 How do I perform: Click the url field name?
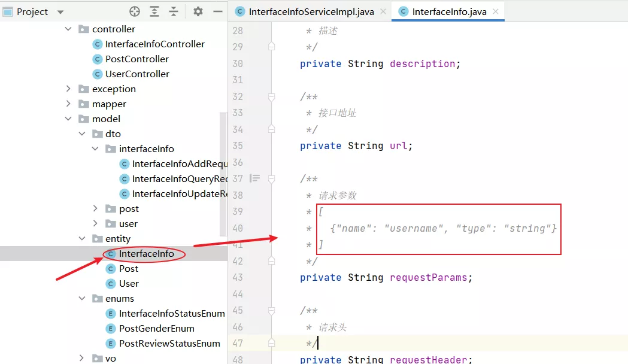(398, 145)
